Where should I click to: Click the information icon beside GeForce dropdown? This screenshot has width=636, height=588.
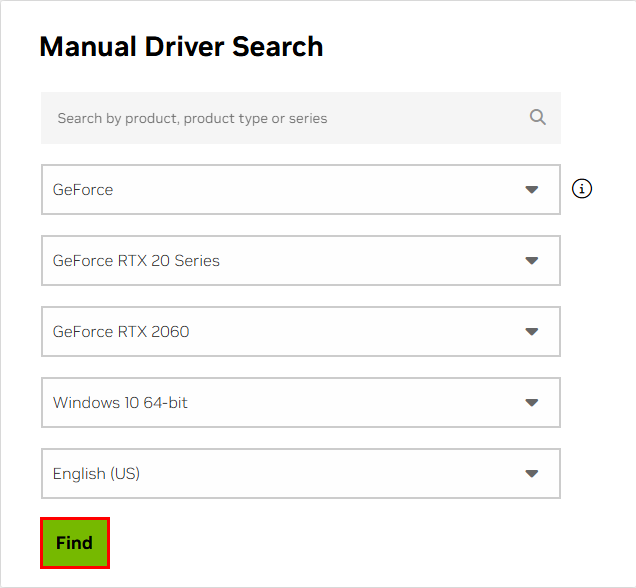coord(582,188)
